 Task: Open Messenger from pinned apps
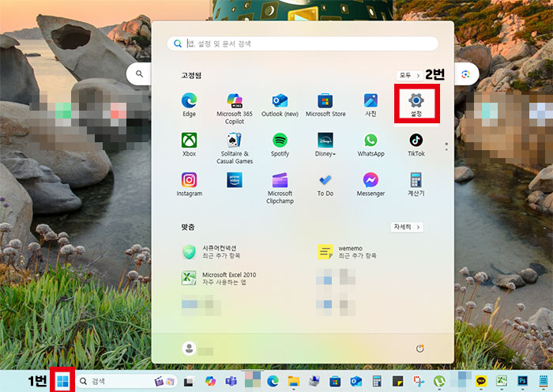371,184
